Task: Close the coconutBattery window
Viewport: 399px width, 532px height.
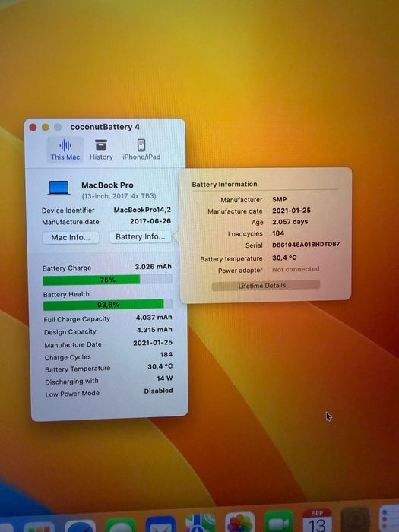Action: [33, 127]
